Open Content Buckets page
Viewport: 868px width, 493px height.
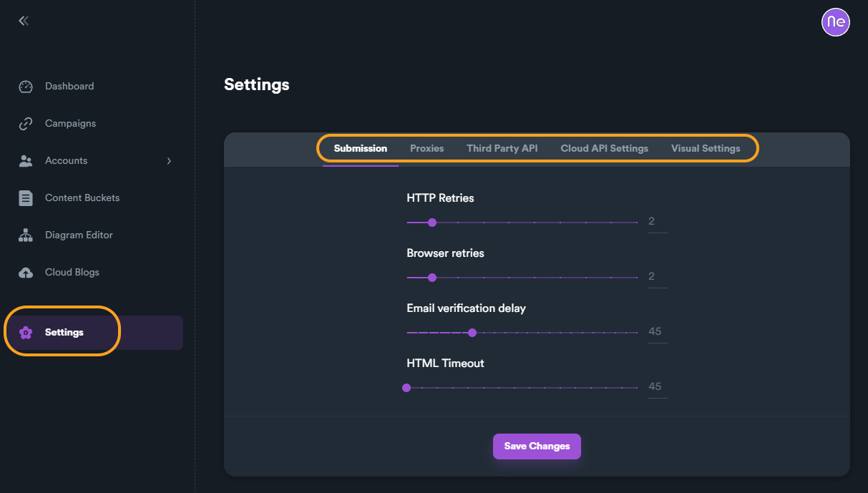[82, 198]
